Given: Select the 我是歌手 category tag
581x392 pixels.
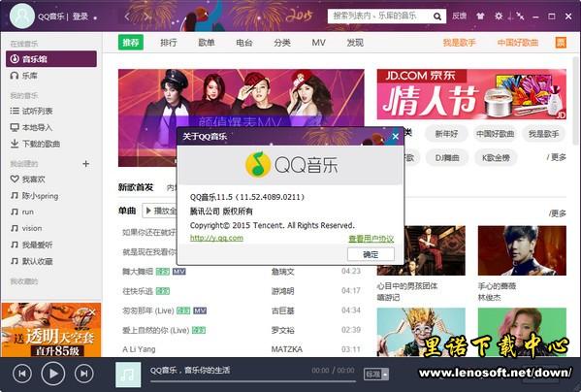Looking at the screenshot, I should [x=543, y=134].
